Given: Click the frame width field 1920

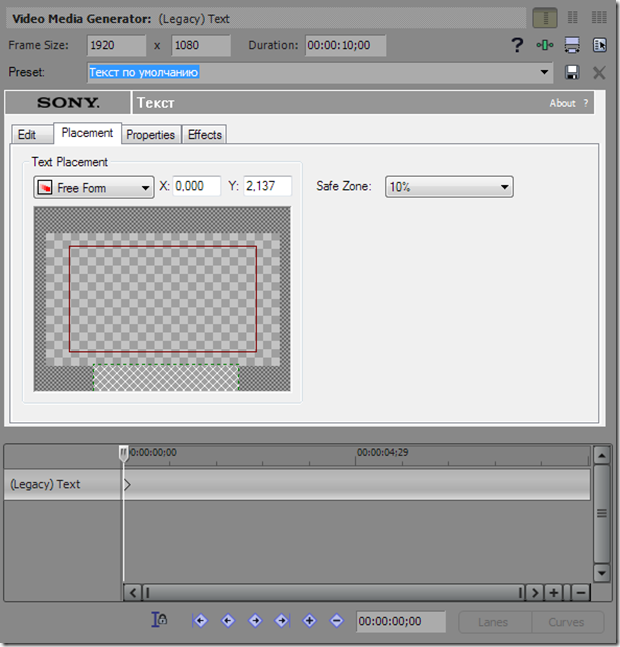Looking at the screenshot, I should coord(116,45).
